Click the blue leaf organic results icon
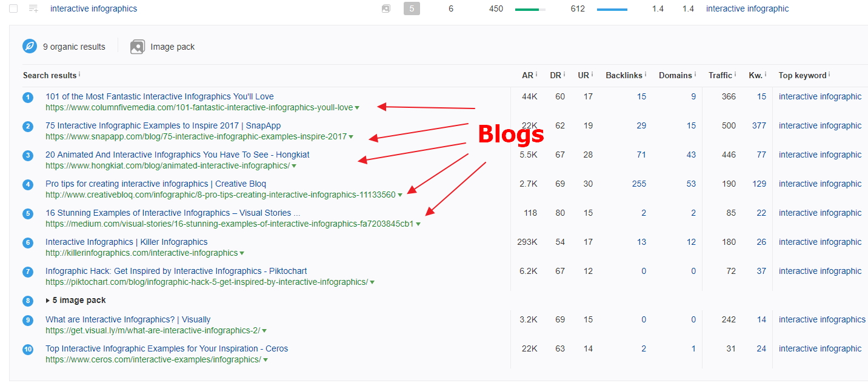 point(30,47)
